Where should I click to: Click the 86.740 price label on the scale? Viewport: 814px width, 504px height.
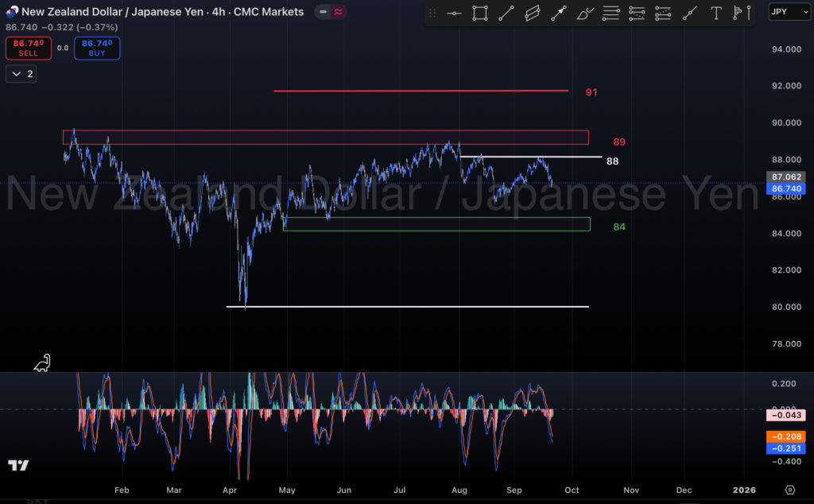[787, 188]
